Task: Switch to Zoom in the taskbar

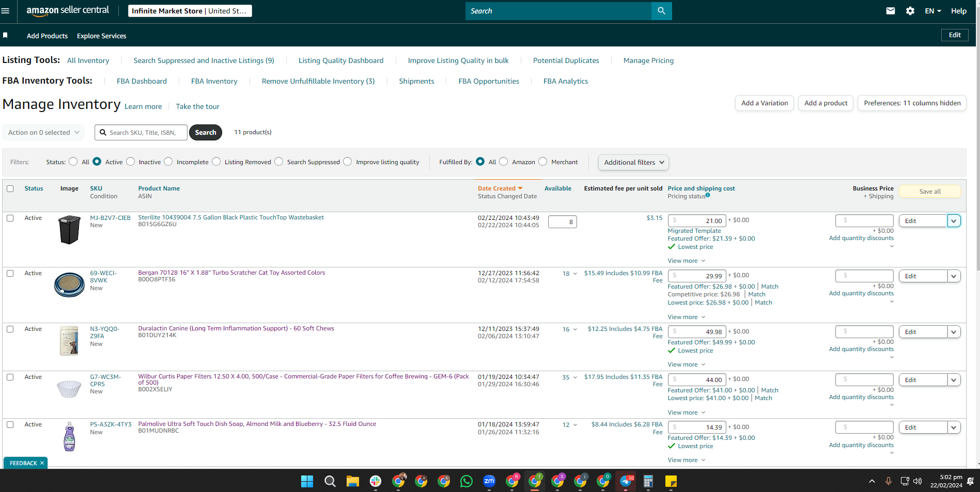Action: tap(489, 481)
